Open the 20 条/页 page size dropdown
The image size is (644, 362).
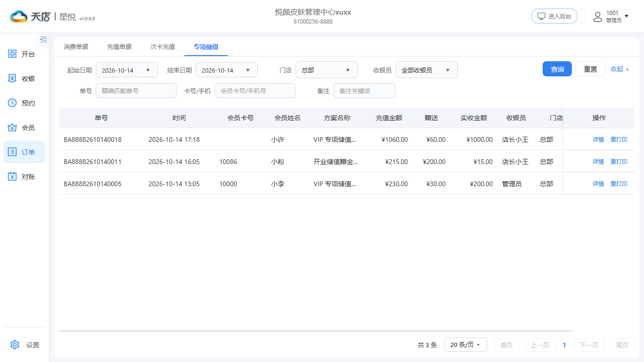[465, 345]
